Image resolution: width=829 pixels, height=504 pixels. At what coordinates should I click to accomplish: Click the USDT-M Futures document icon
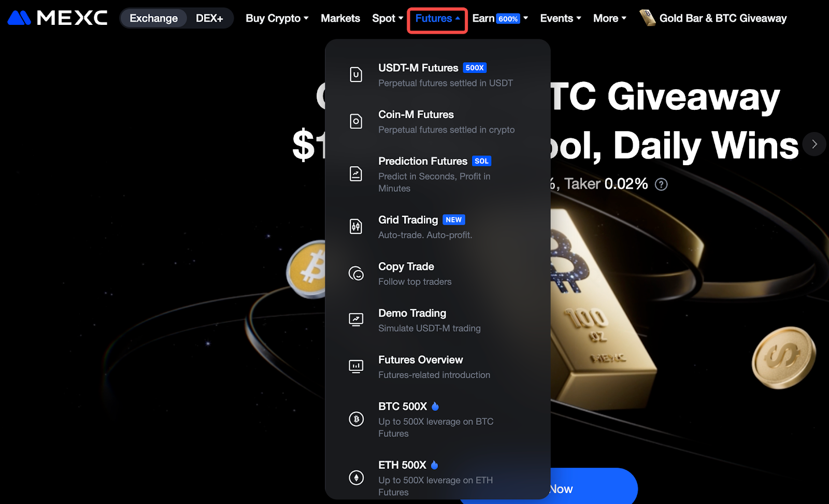[356, 75]
